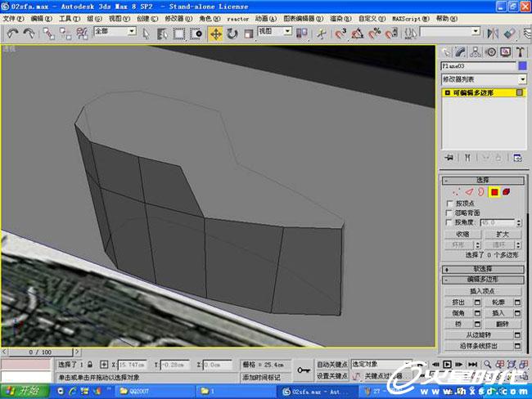Toggle the 3D Snaps magnet icon

(340, 34)
